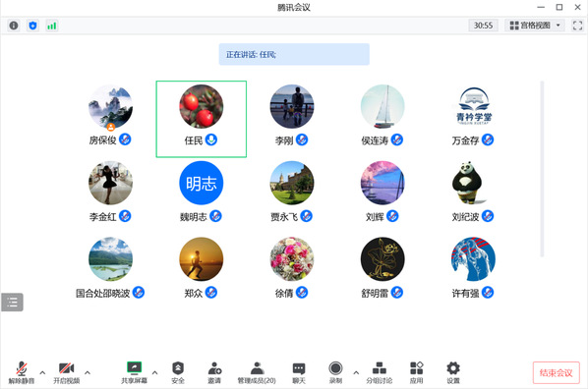Open 分组讨论 breakout rooms

click(x=380, y=372)
